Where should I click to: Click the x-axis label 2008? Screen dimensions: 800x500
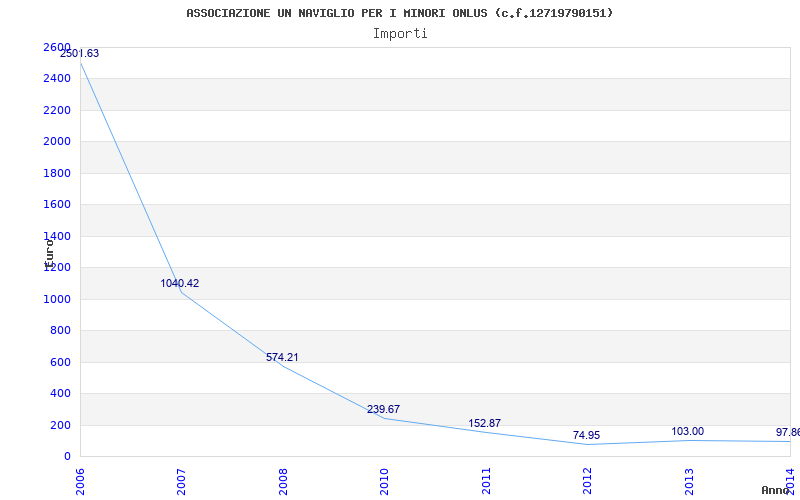coord(283,481)
